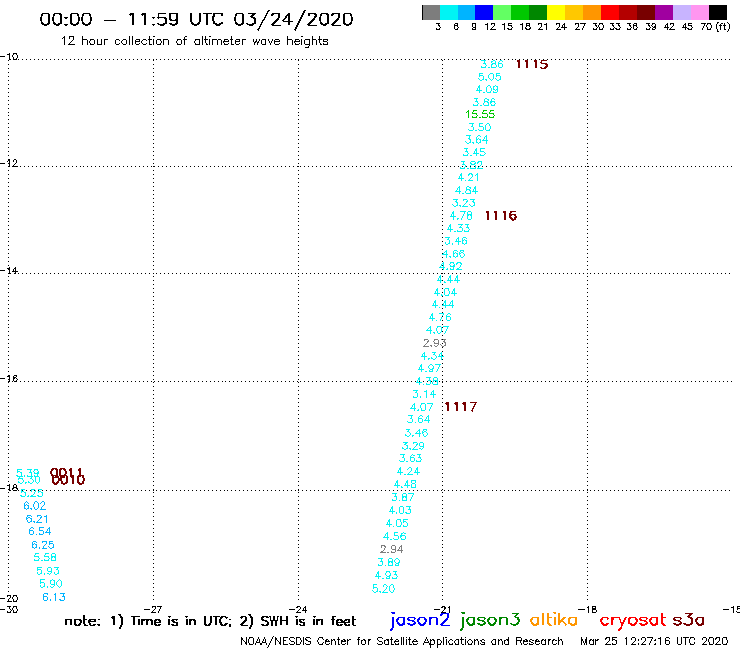Select the 5.93 wave height value
The height and width of the screenshot is (650, 740).
click(x=48, y=571)
